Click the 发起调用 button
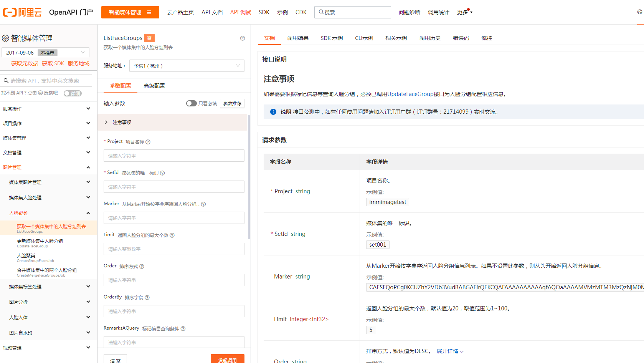Image resolution: width=644 pixels, height=363 pixels. pos(227,359)
